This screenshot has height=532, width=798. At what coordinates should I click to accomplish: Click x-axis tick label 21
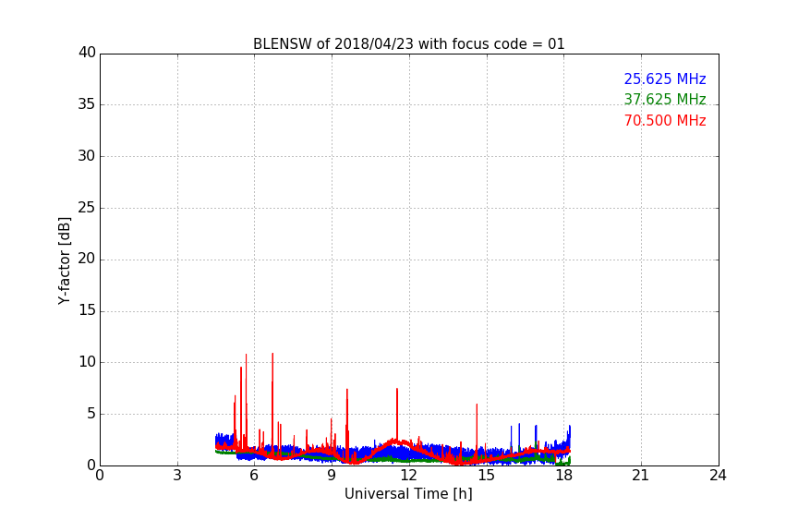641,476
